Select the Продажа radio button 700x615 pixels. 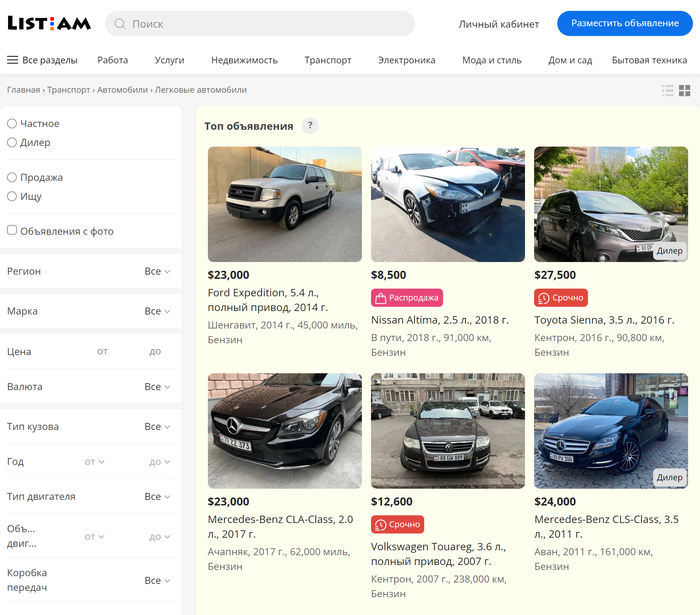tap(12, 177)
